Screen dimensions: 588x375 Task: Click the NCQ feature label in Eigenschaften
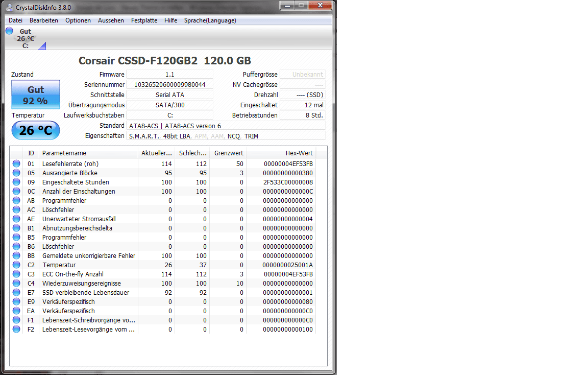pos(234,136)
